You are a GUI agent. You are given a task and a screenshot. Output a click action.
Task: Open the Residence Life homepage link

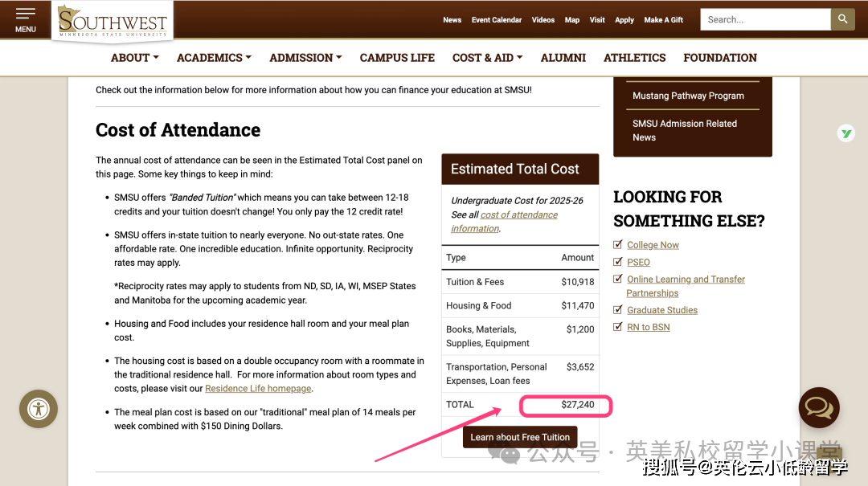tap(258, 389)
